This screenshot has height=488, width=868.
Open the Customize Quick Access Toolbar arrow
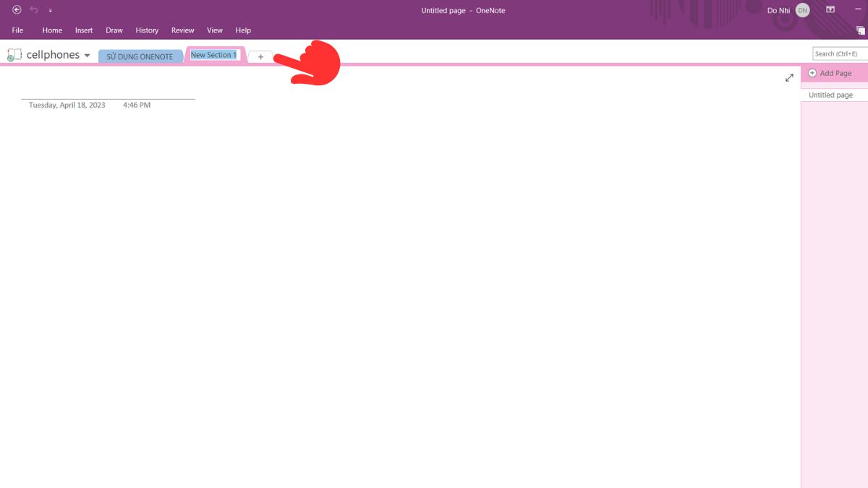pos(50,11)
